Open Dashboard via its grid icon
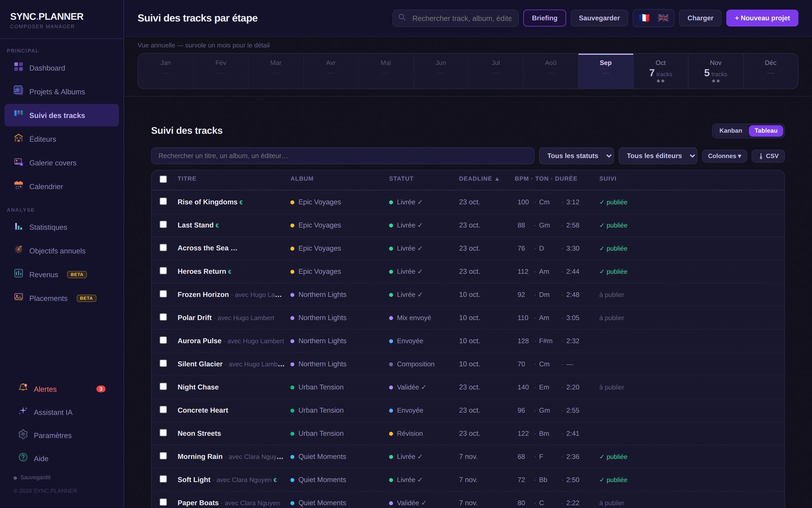The height and width of the screenshot is (508, 812). [18, 67]
